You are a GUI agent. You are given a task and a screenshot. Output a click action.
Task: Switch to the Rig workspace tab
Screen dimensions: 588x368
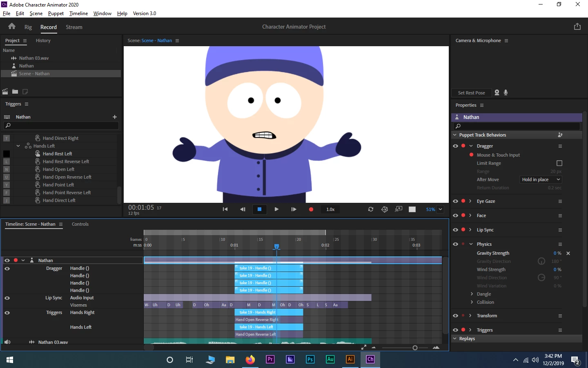pyautogui.click(x=28, y=27)
